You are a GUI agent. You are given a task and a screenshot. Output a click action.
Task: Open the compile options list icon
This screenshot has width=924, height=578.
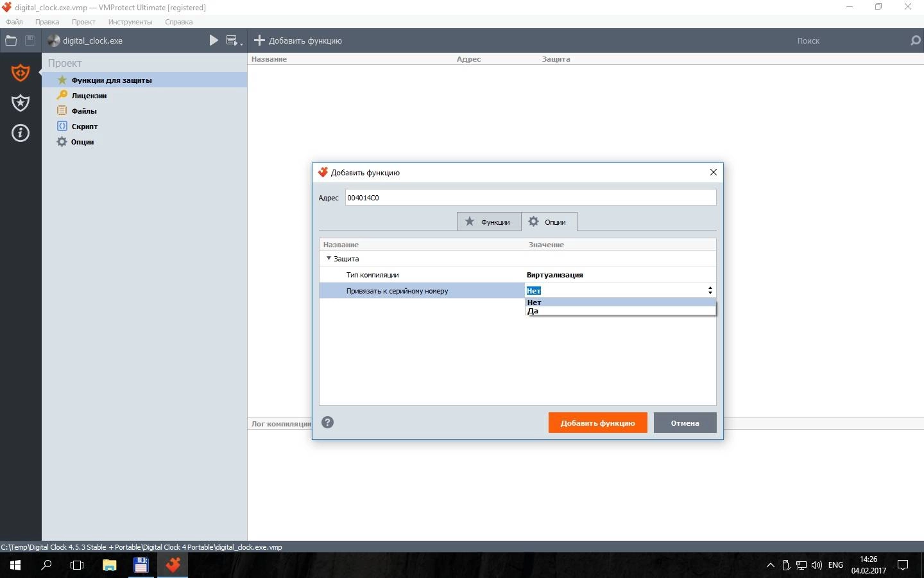234,40
